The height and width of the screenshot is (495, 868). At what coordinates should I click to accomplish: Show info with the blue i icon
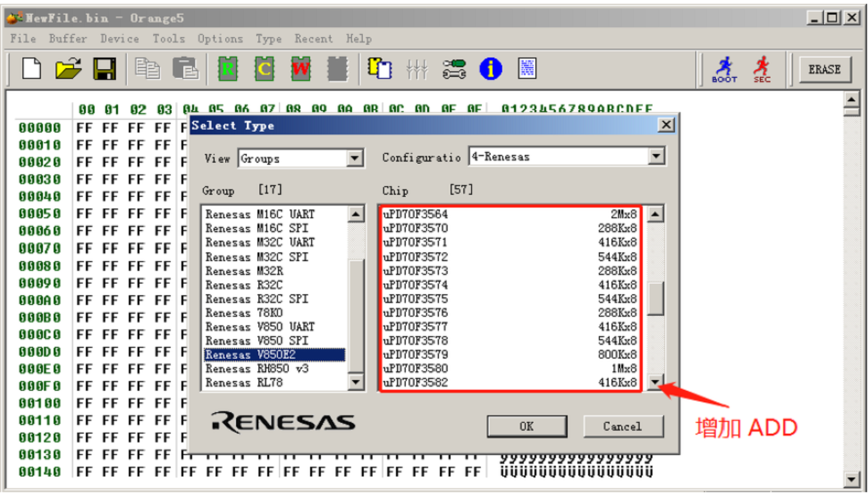[x=491, y=69]
